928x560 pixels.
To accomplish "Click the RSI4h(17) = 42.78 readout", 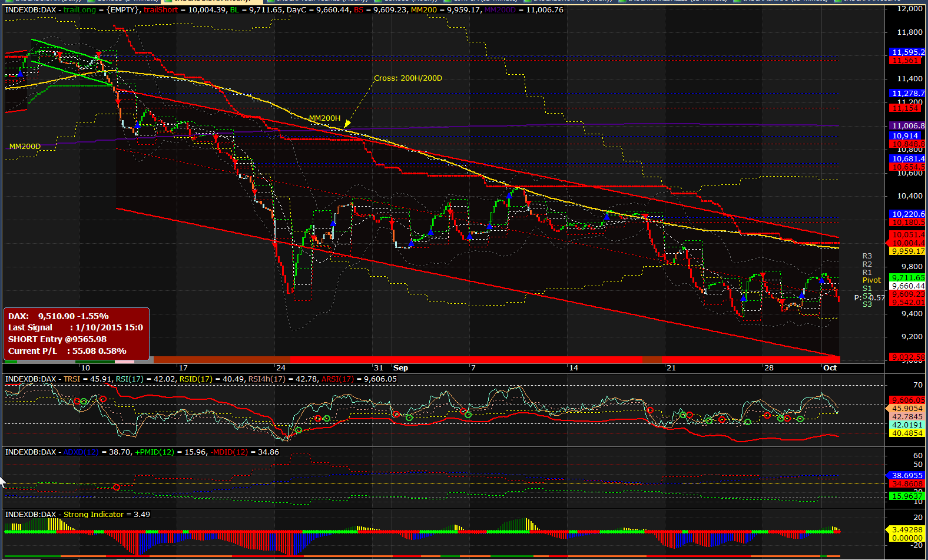I will click(283, 379).
